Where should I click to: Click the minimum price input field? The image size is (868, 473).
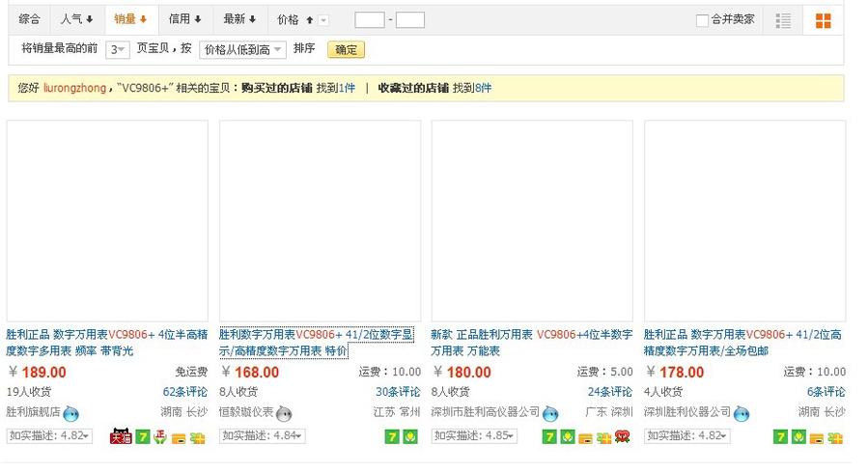point(370,20)
